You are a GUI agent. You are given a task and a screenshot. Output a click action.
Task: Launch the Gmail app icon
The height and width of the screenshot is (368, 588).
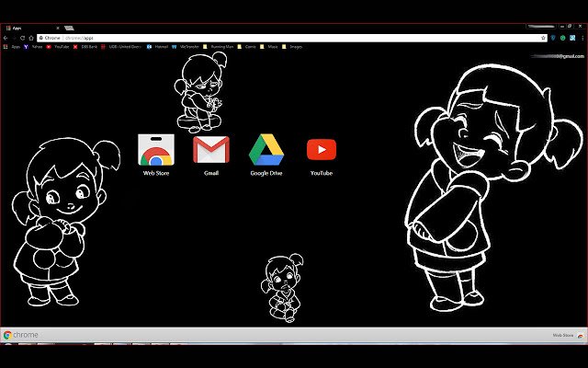(211, 150)
